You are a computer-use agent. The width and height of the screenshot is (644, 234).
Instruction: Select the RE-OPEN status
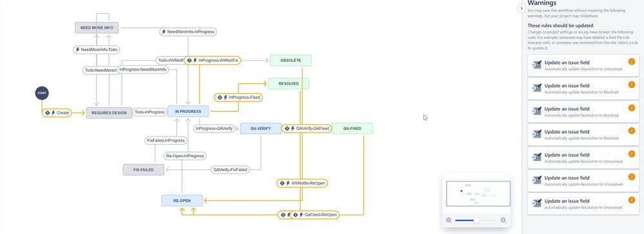(182, 200)
